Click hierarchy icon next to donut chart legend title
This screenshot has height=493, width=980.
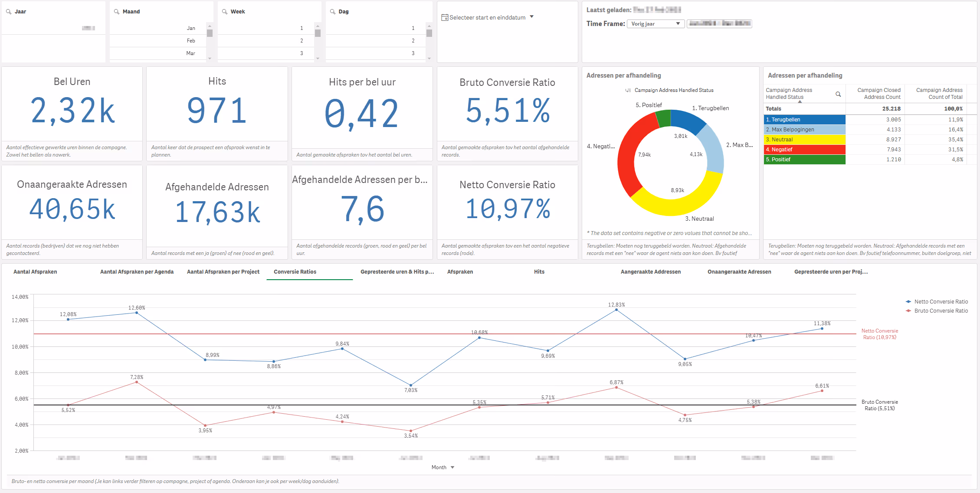628,91
